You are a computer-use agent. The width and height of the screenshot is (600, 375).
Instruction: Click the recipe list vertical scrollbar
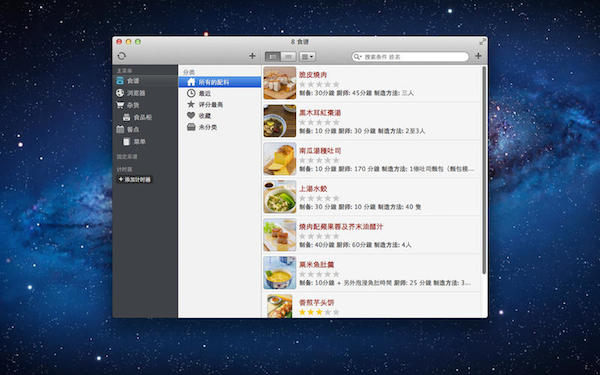point(484,170)
